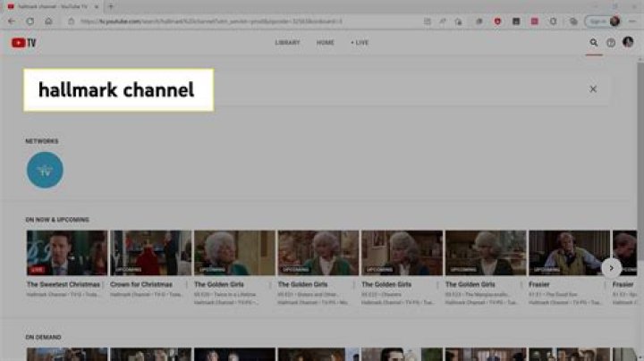Click the browser Sign in profile button
This screenshot has height=361, width=644.
(603, 21)
